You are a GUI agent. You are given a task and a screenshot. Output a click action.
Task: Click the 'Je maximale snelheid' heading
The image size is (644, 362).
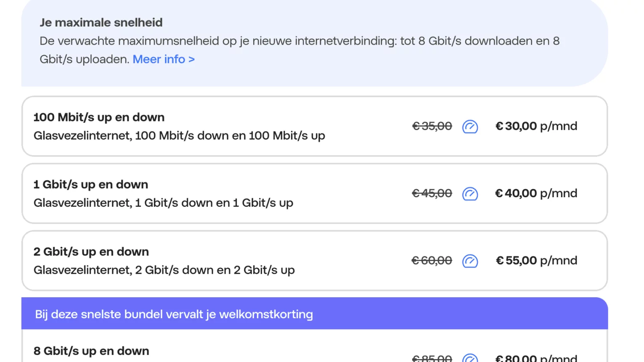coord(101,23)
